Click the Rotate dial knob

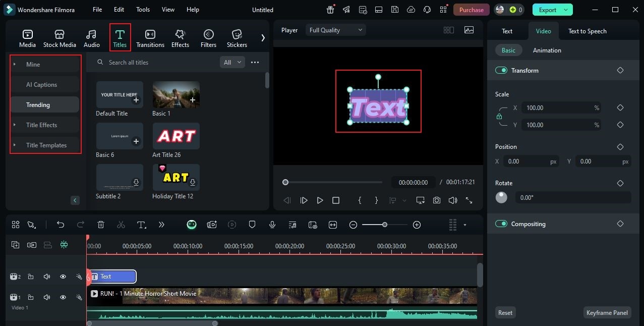501,197
